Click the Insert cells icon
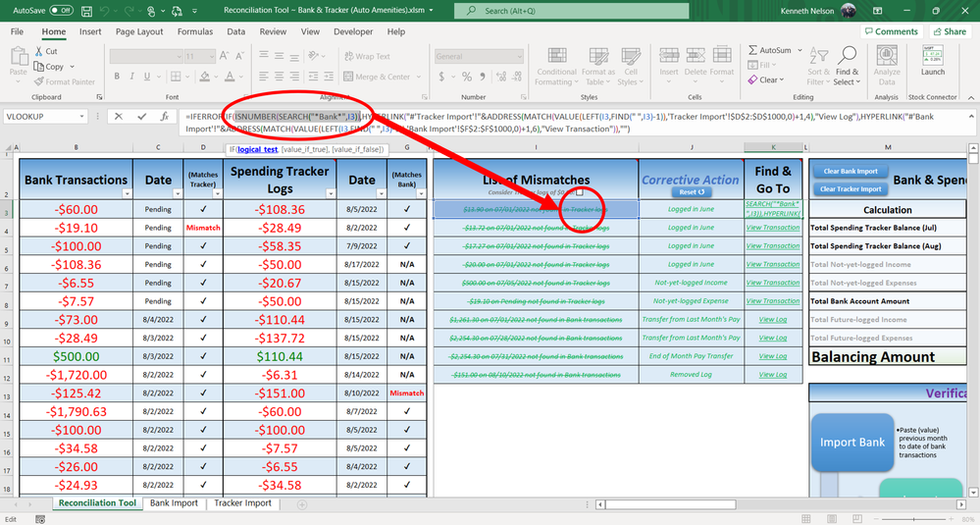Screen dimensions: 980x525 (x=669, y=56)
